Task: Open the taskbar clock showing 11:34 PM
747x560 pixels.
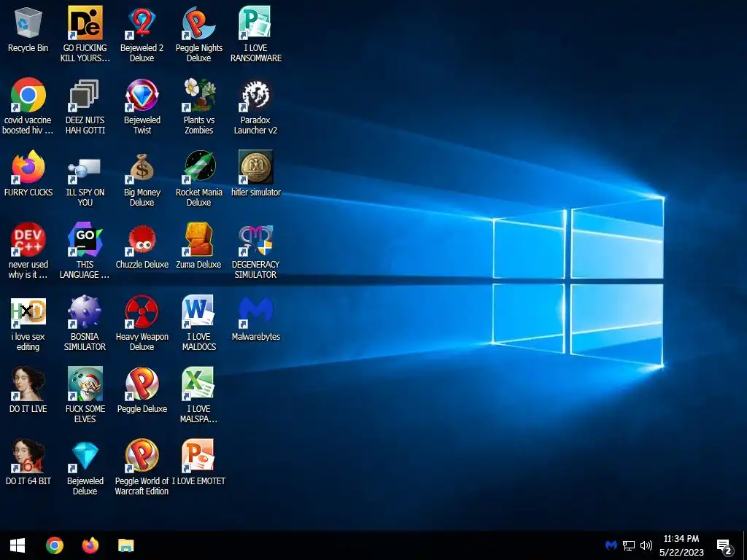Action: pyautogui.click(x=681, y=545)
